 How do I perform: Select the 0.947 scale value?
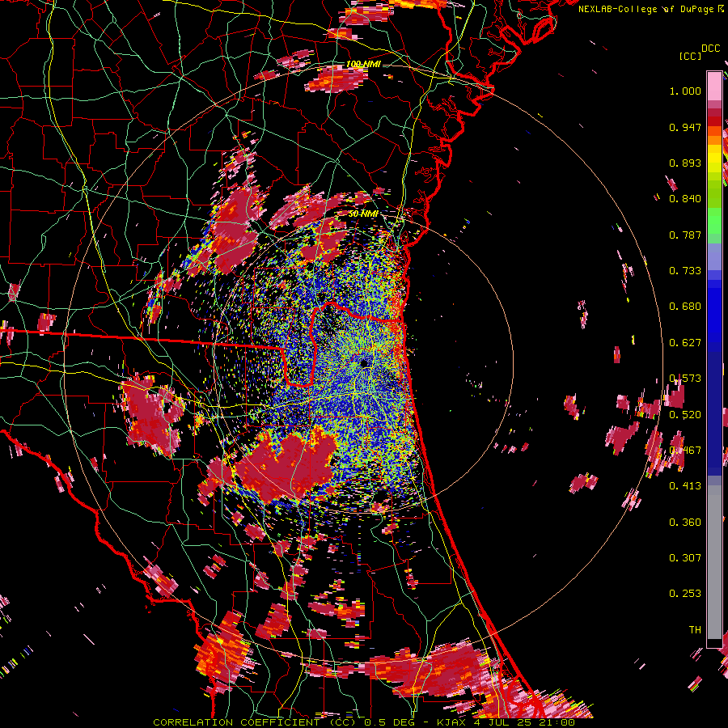pos(685,127)
